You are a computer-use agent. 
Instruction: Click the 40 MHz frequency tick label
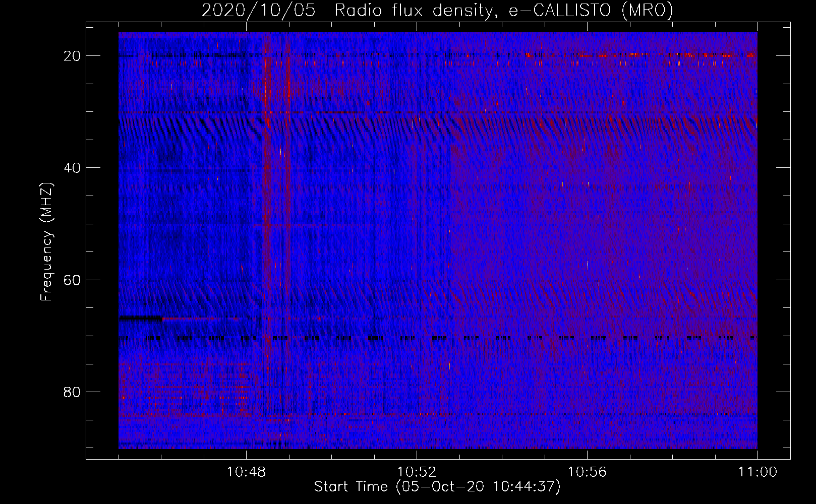pyautogui.click(x=72, y=168)
